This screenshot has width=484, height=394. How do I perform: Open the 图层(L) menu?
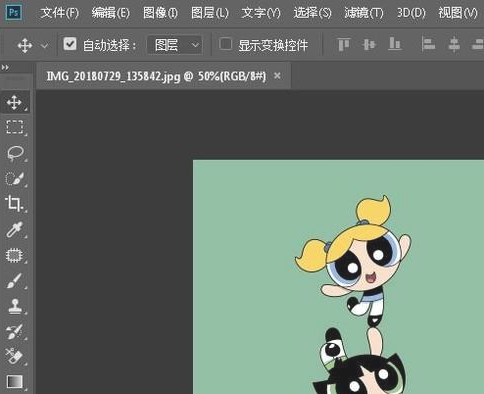[x=210, y=13]
